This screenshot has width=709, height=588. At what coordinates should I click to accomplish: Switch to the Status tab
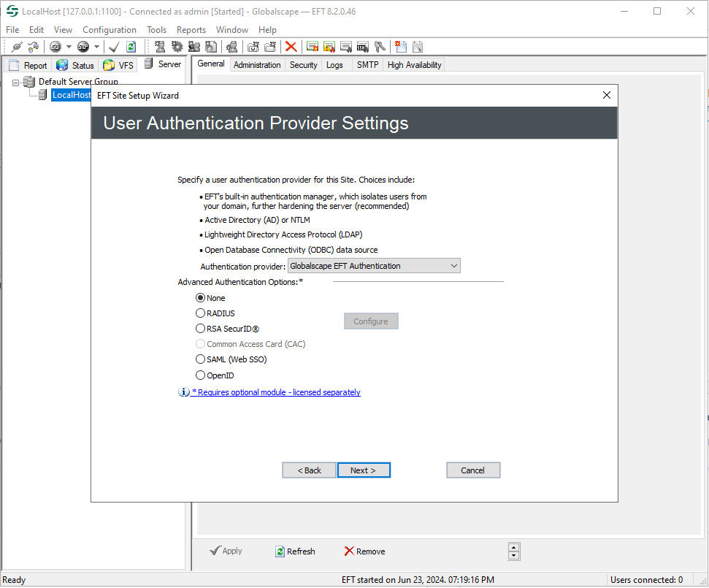75,65
